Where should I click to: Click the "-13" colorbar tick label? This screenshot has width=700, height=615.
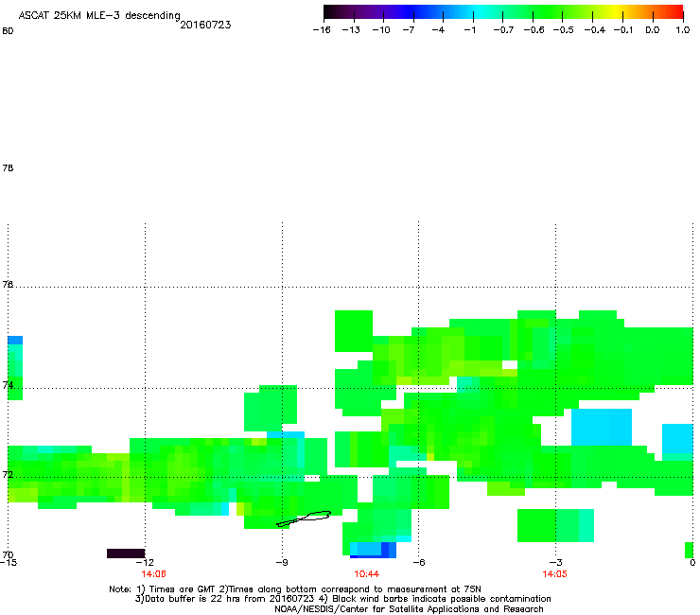tap(351, 30)
